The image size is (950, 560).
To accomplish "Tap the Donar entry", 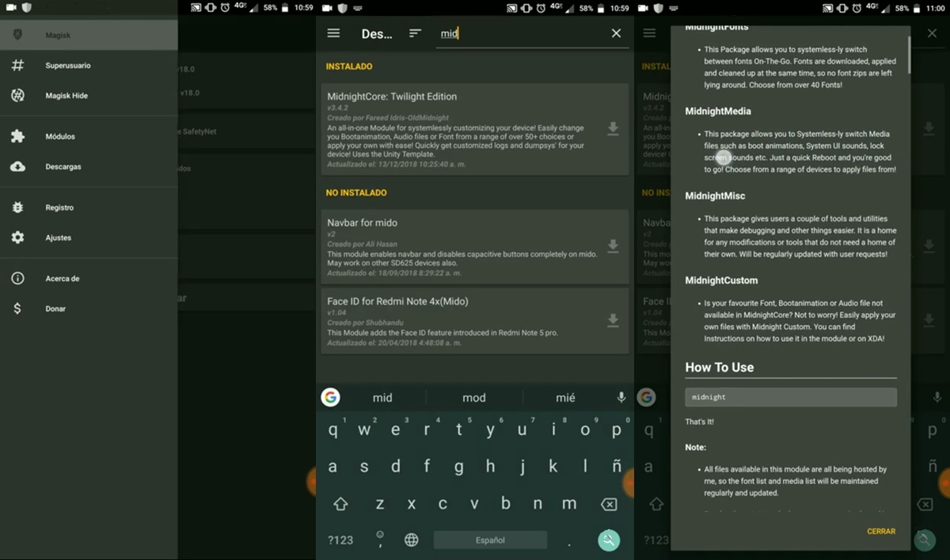I will tap(89, 309).
